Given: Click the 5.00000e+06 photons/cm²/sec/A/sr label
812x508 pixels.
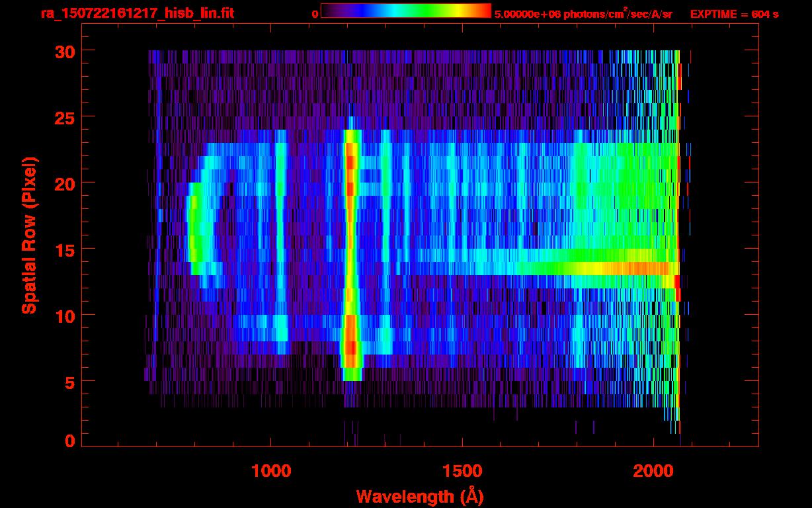Looking at the screenshot, I should [583, 13].
